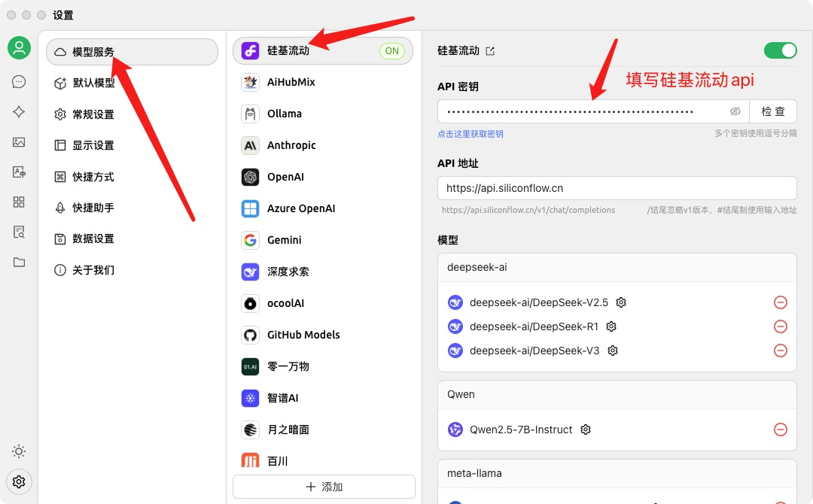The height and width of the screenshot is (504, 813).
Task: Select the Azure OpenAI provider
Action: coord(322,208)
